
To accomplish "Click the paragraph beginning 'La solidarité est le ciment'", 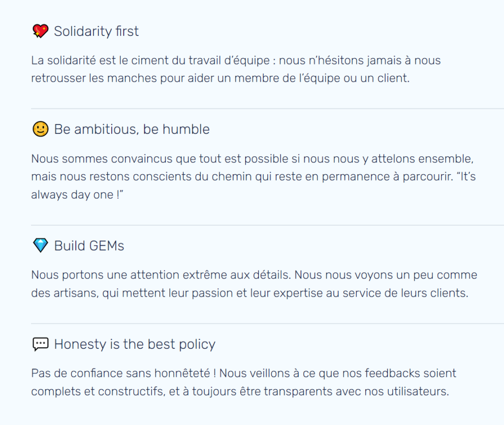I will tap(236, 69).
